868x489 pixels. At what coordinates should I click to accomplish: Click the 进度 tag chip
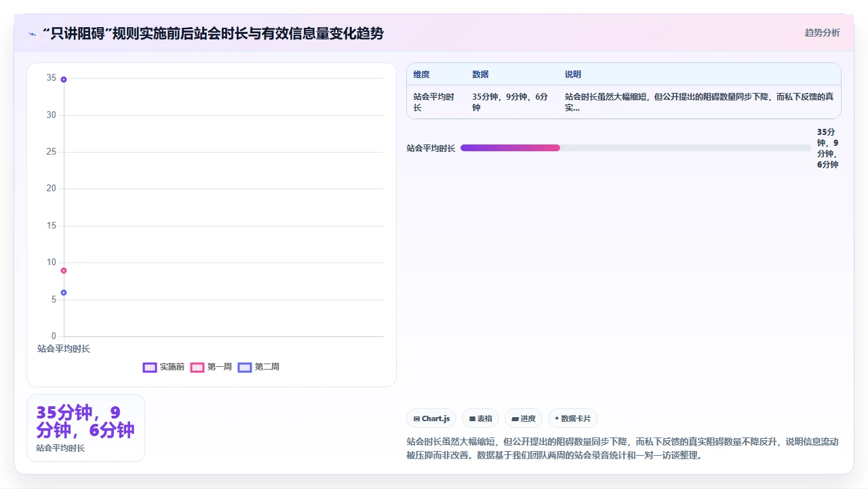(x=524, y=418)
